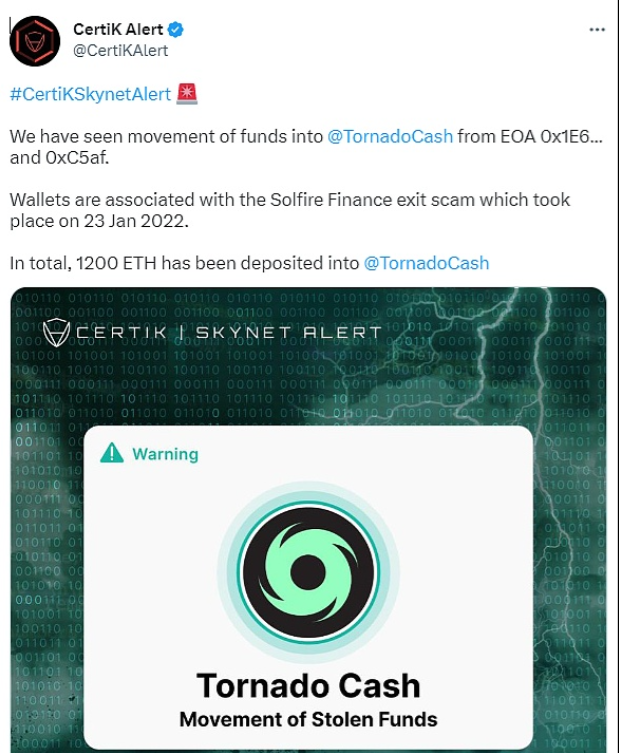Click the "Tornado Cash" card headline
The image size is (619, 753).
tap(308, 685)
